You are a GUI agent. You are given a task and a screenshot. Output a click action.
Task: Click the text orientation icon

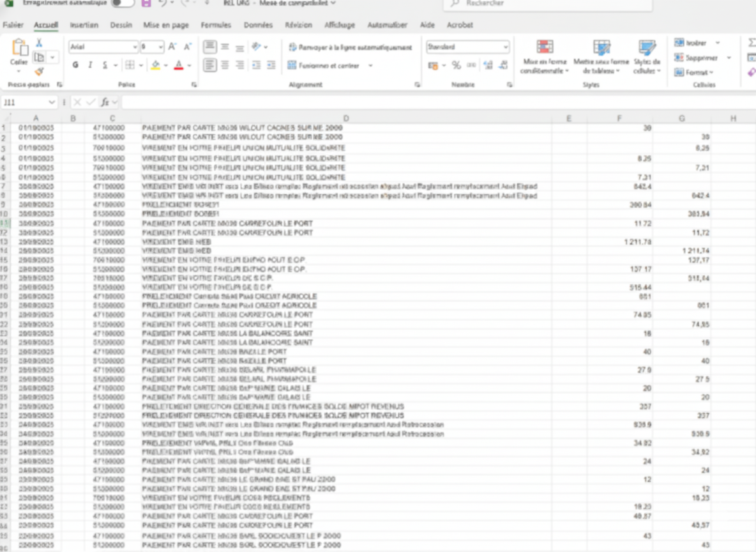257,47
